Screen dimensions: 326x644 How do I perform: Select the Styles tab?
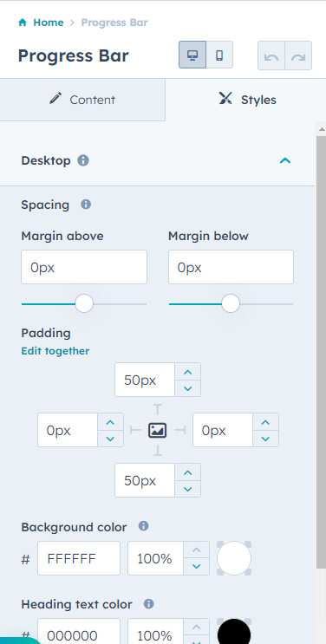pos(247,100)
